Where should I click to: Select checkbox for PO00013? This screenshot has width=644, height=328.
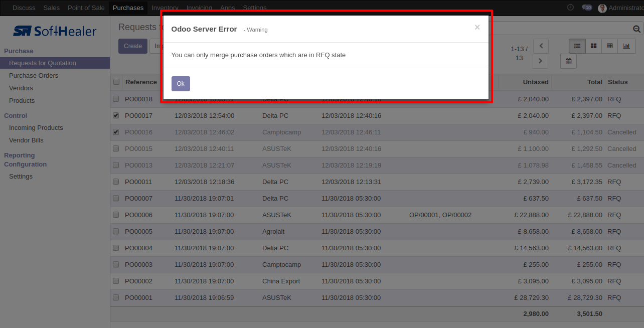click(x=116, y=165)
